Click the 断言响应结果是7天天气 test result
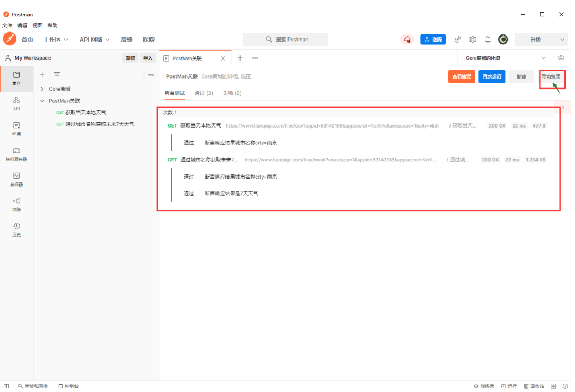This screenshot has height=392, width=575. click(x=232, y=193)
